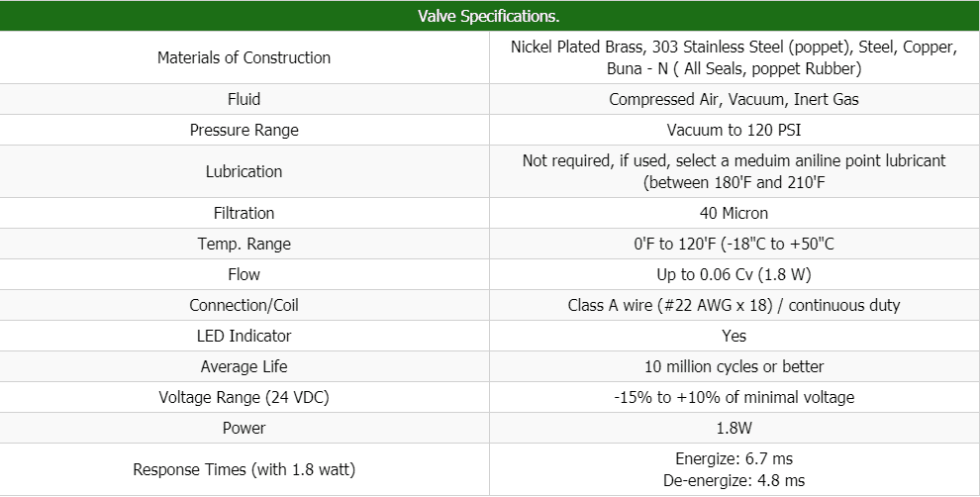This screenshot has width=980, height=497.
Task: Select the Pressure Range label
Action: point(244,130)
